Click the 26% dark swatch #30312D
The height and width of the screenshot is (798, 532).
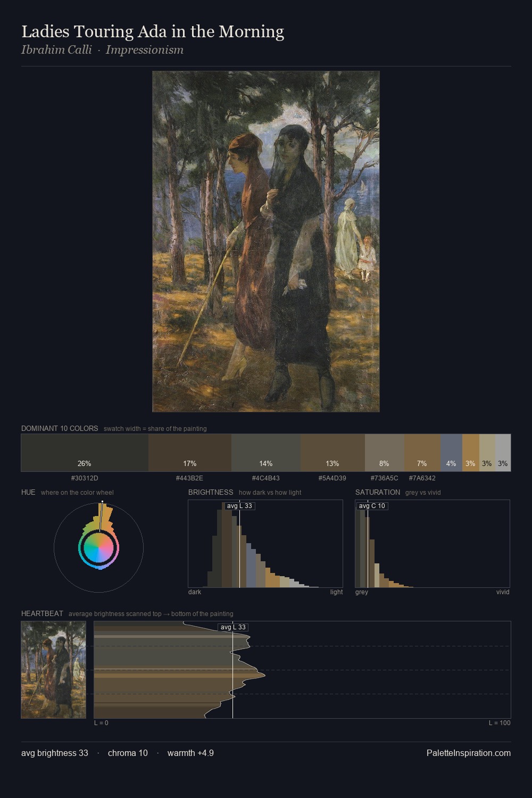pos(85,453)
